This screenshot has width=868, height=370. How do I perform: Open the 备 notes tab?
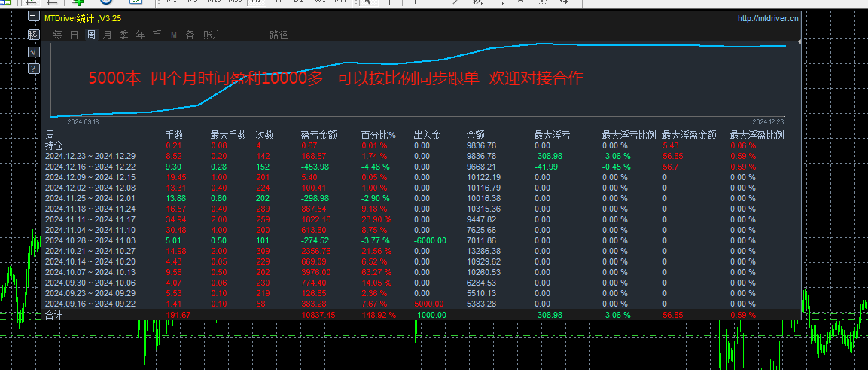coord(190,35)
